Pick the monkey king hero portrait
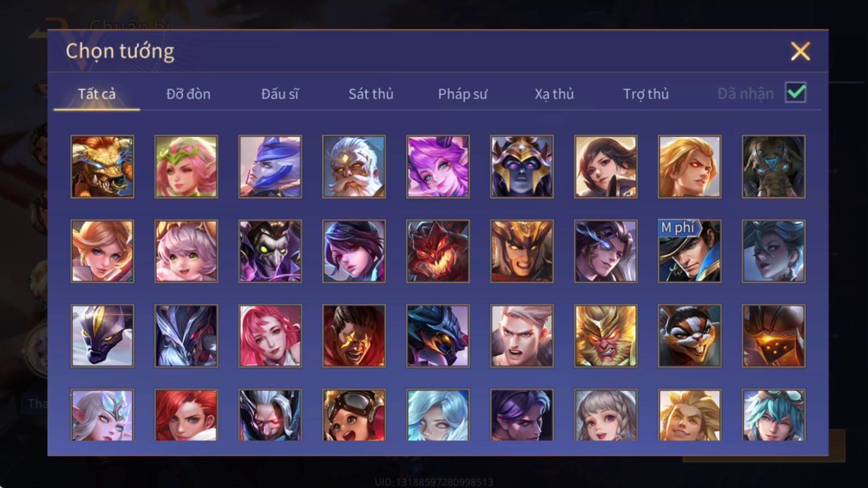 [606, 335]
